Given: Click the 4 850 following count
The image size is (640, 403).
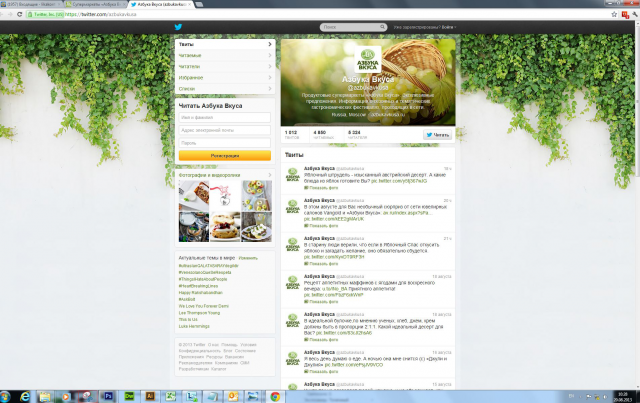Looking at the screenshot, I should (x=323, y=135).
